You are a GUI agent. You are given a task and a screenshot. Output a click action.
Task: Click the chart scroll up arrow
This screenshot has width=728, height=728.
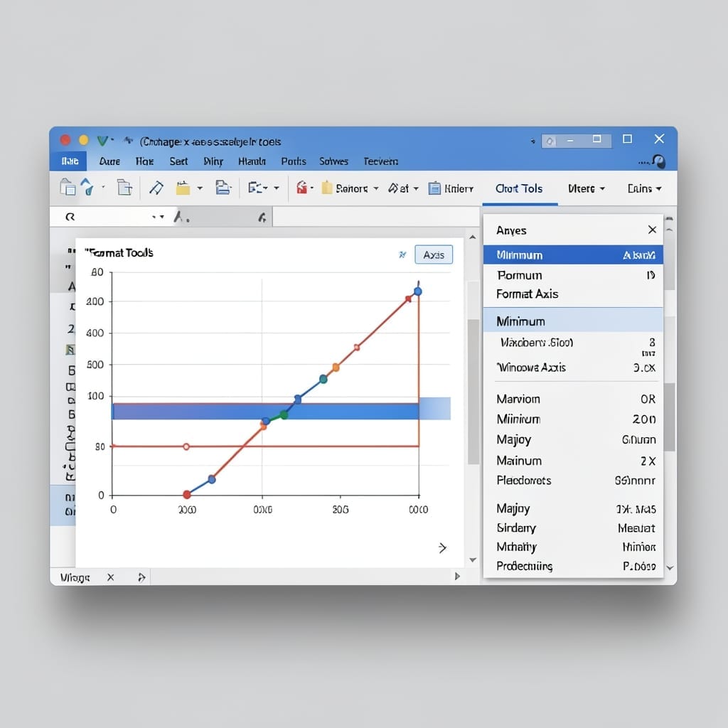pos(473,237)
